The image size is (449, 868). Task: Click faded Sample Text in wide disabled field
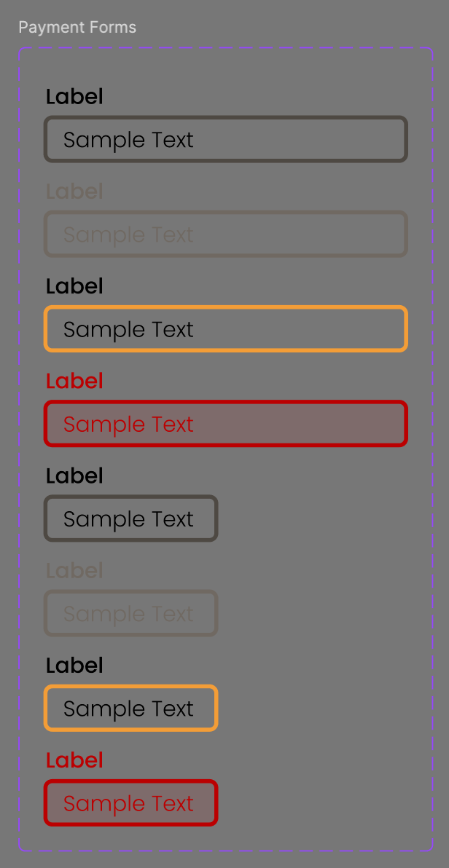pyautogui.click(x=128, y=234)
